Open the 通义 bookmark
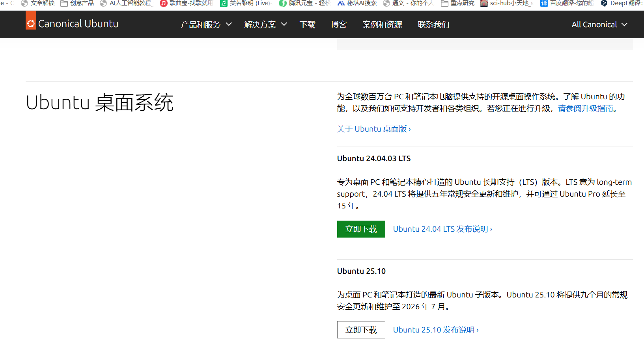Image resolution: width=644 pixels, height=353 pixels. click(x=408, y=3)
